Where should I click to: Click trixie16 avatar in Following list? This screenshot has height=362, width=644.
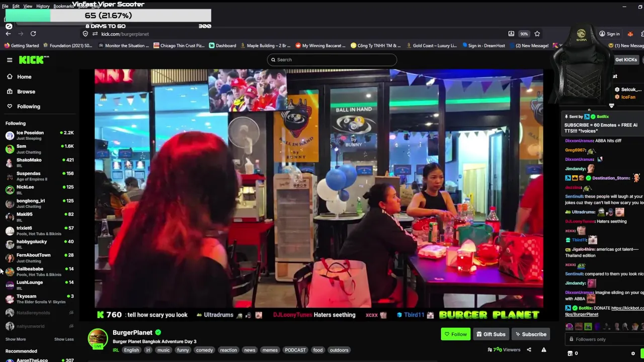[x=10, y=231]
